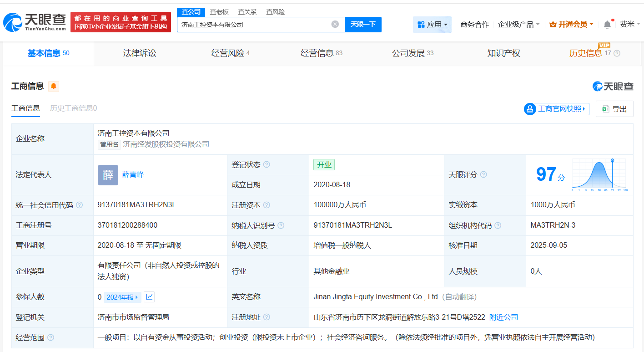This screenshot has height=352, width=644.
Task: Click the help icon next to 天眼评分
Action: point(483,174)
